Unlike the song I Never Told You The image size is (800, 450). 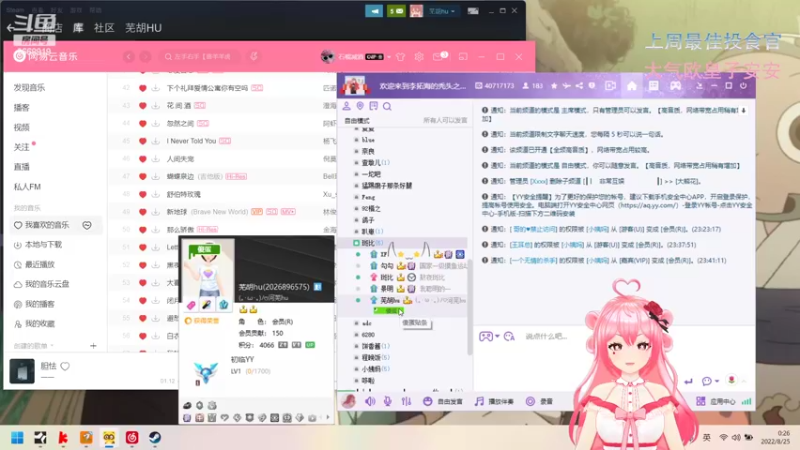pyautogui.click(x=142, y=141)
